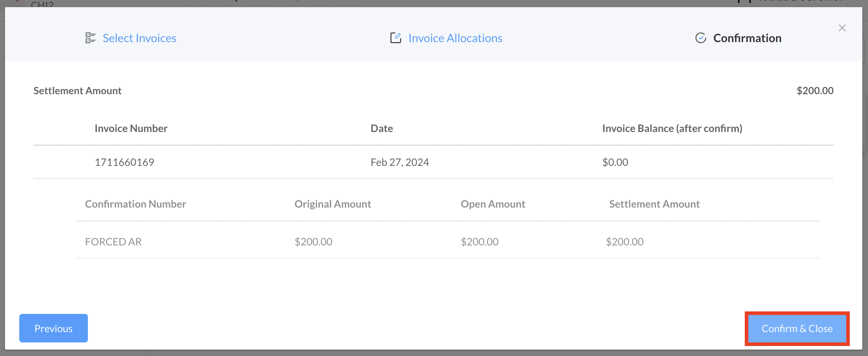Open the Invoice Allocations step
The height and width of the screenshot is (356, 868).
click(455, 38)
